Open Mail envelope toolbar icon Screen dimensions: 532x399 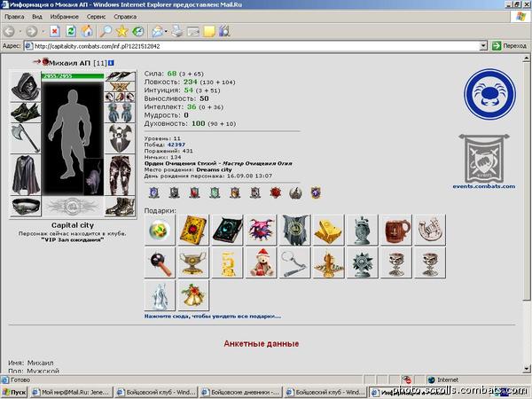click(x=158, y=32)
